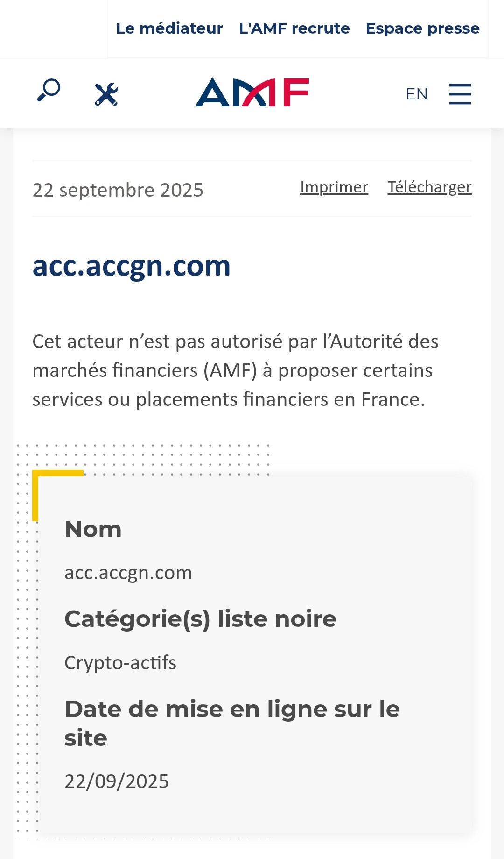Screen dimensions: 504x859
Task: Click the Télécharger link
Action: (429, 187)
